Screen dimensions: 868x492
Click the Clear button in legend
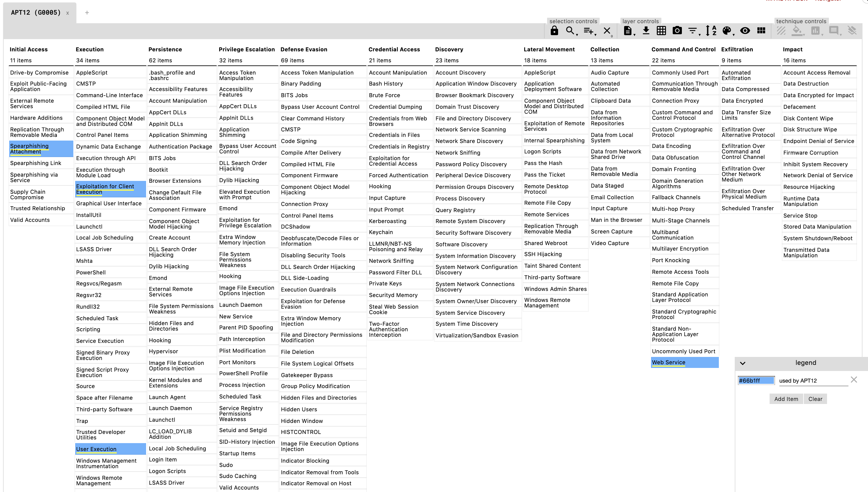(815, 399)
